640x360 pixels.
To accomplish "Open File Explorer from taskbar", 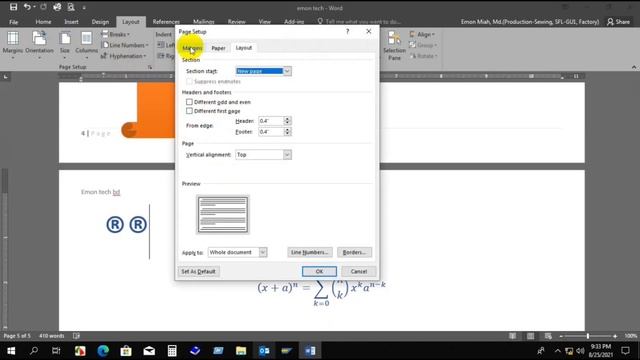I will [x=241, y=351].
